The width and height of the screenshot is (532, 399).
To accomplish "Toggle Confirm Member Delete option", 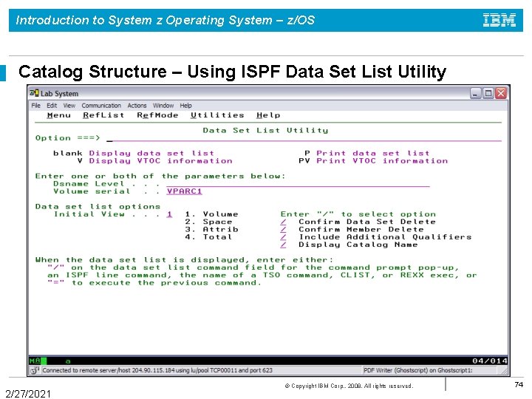I will tap(283, 229).
